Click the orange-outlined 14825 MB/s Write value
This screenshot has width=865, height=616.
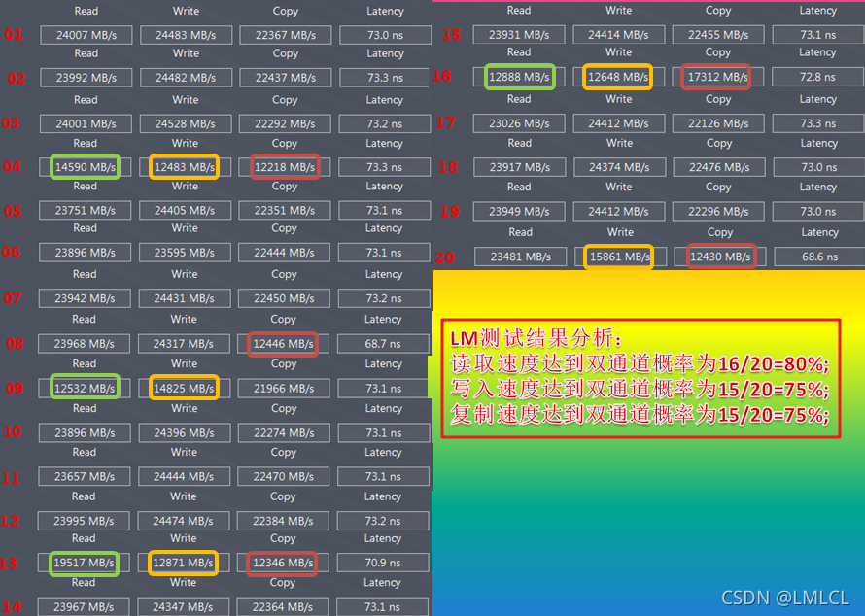click(x=185, y=388)
